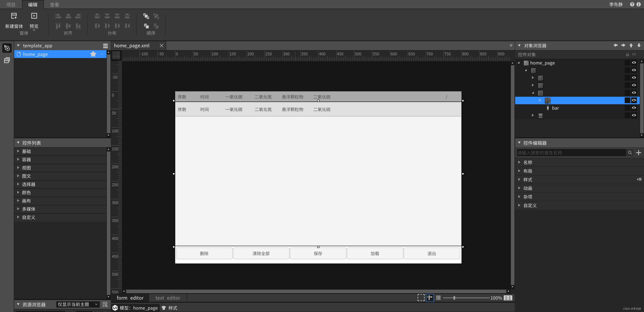644x312 pixels.
Task: Click the style list icon beside 样式
Action: pos(639,179)
